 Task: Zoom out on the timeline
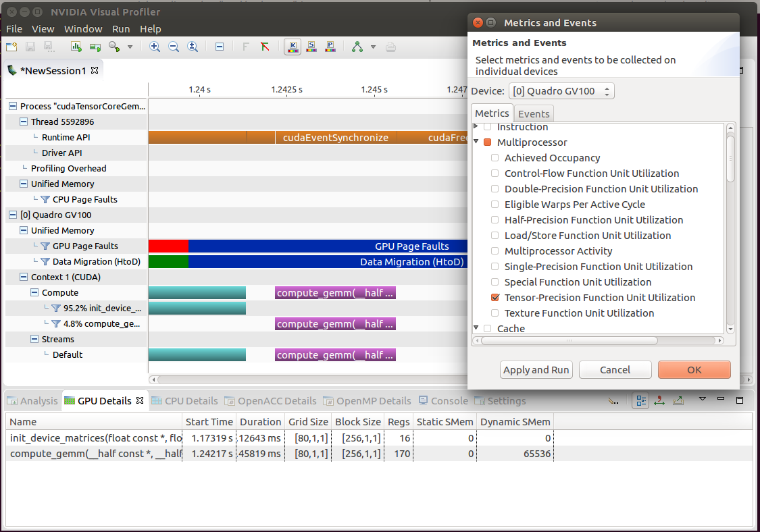click(x=174, y=46)
